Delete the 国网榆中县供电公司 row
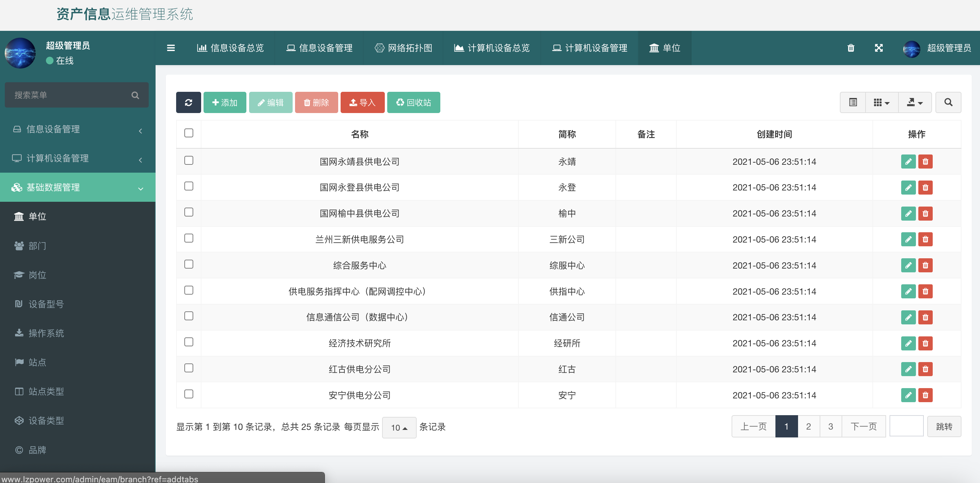The image size is (980, 483). click(925, 213)
